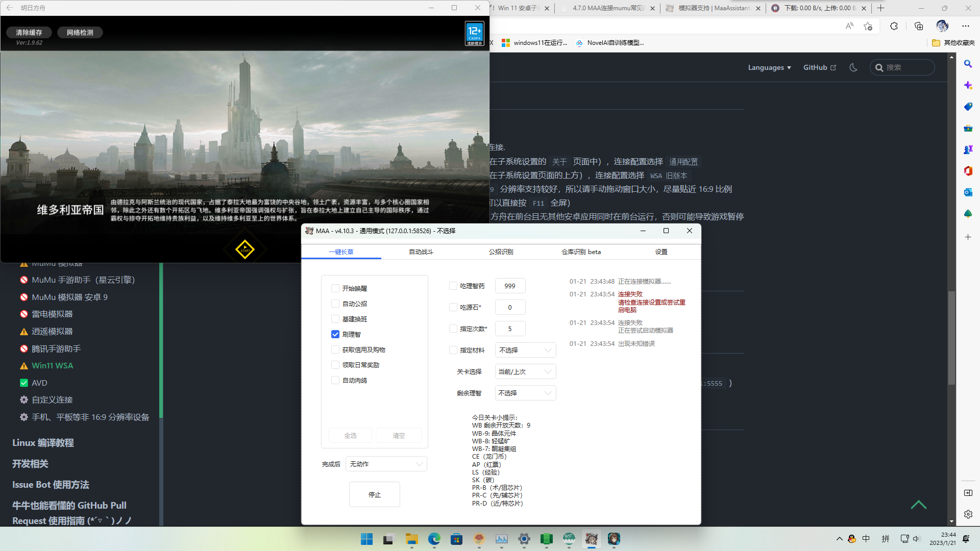Image resolution: width=980 pixels, height=551 pixels.
Task: Open Edge sidebar search icon
Action: pos(968,64)
